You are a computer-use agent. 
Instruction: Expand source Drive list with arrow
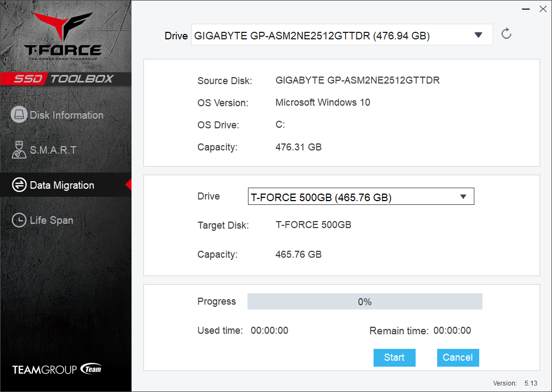[x=478, y=35]
